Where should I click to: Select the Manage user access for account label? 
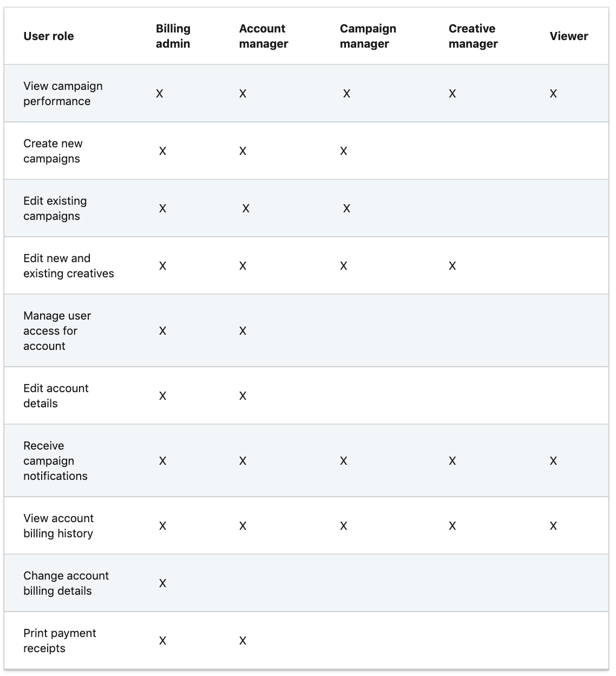(x=57, y=331)
